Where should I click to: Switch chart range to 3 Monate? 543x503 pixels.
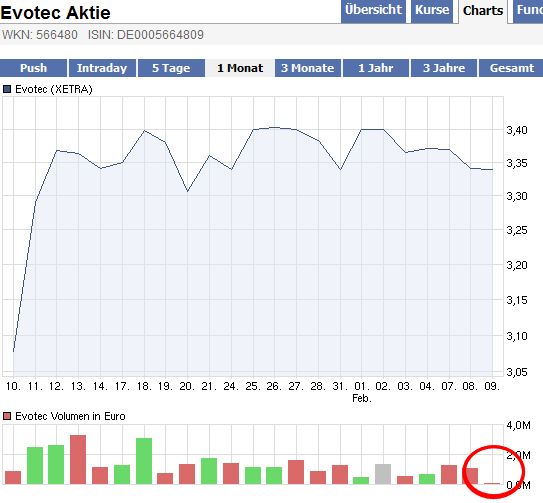pos(308,68)
